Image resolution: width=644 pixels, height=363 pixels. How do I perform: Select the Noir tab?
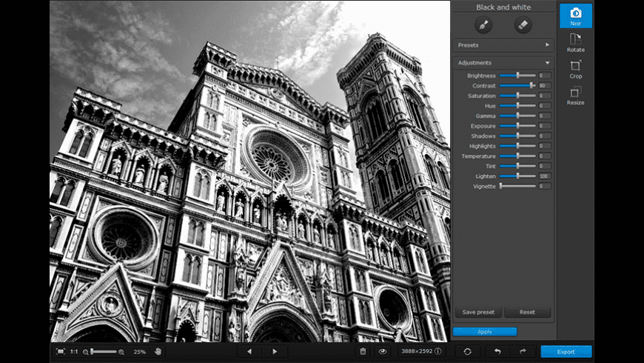coord(575,16)
